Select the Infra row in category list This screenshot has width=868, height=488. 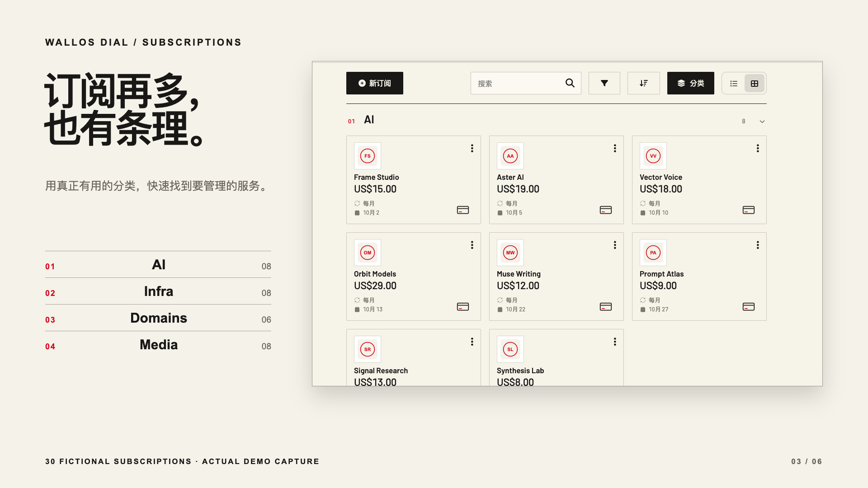[x=158, y=291]
